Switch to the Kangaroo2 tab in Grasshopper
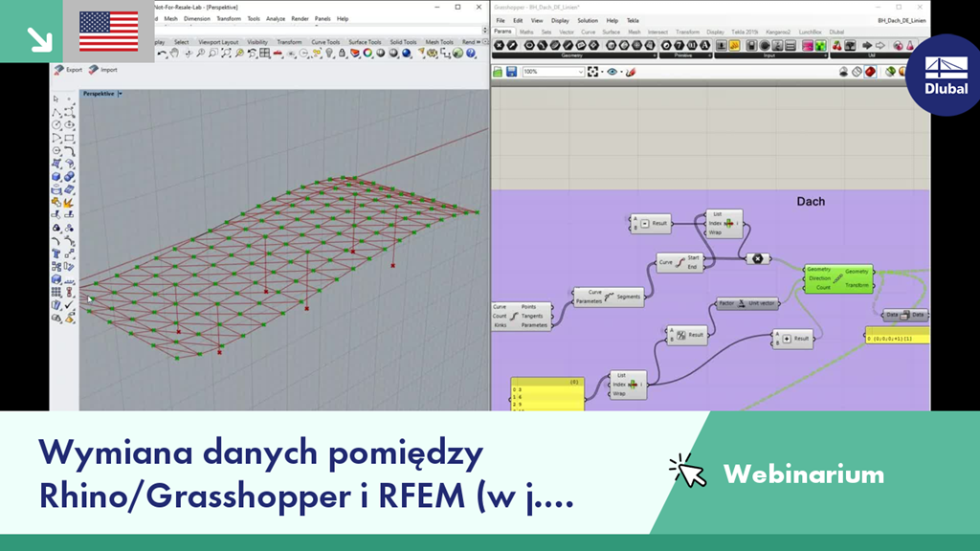Viewport: 980px width, 551px height. click(778, 32)
